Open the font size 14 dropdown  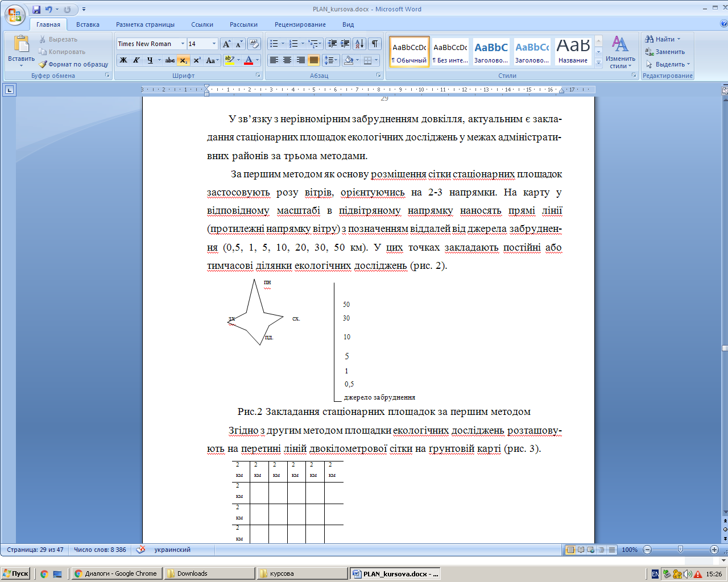coord(214,44)
